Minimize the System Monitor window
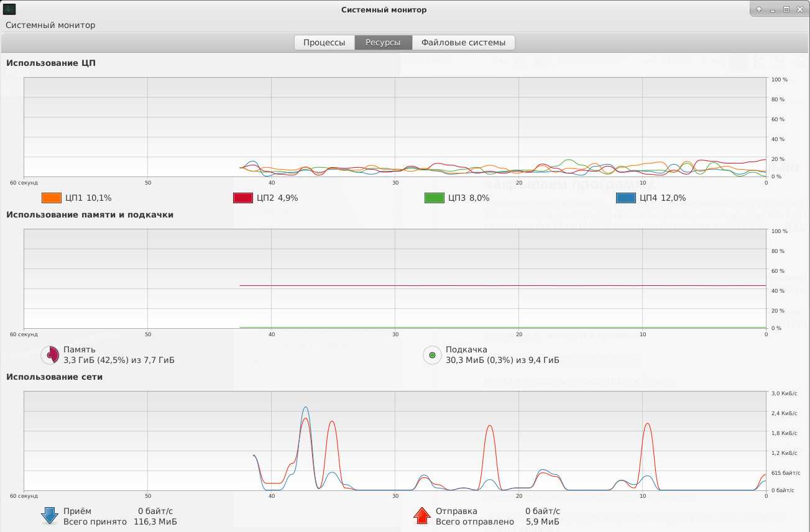Viewport: 810px width, 532px height. [773, 9]
